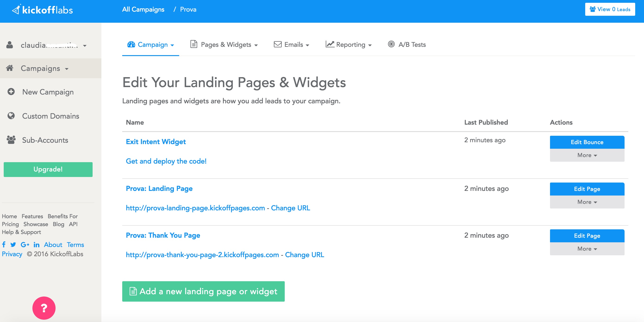Click the pink help question mark icon
The height and width of the screenshot is (322, 644).
tap(44, 308)
